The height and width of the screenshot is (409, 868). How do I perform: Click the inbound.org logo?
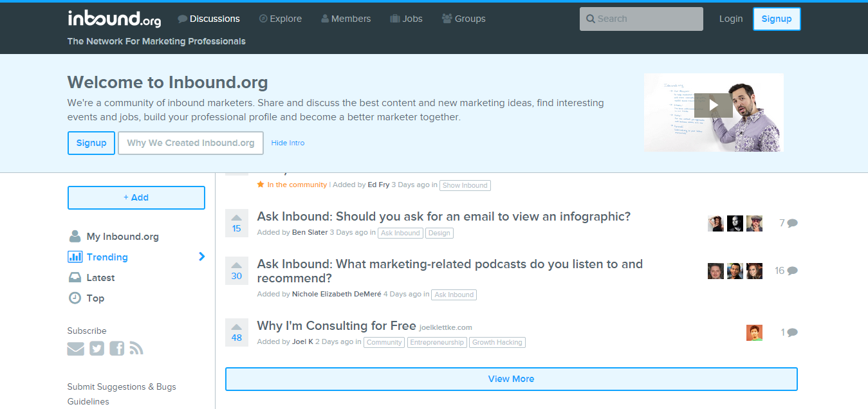115,19
